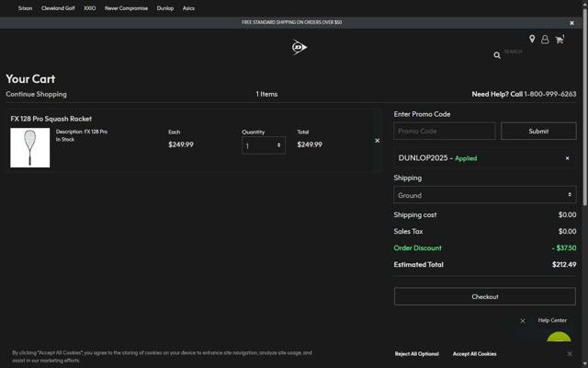Go to Dunlop brand site
The image size is (588, 368).
click(165, 8)
